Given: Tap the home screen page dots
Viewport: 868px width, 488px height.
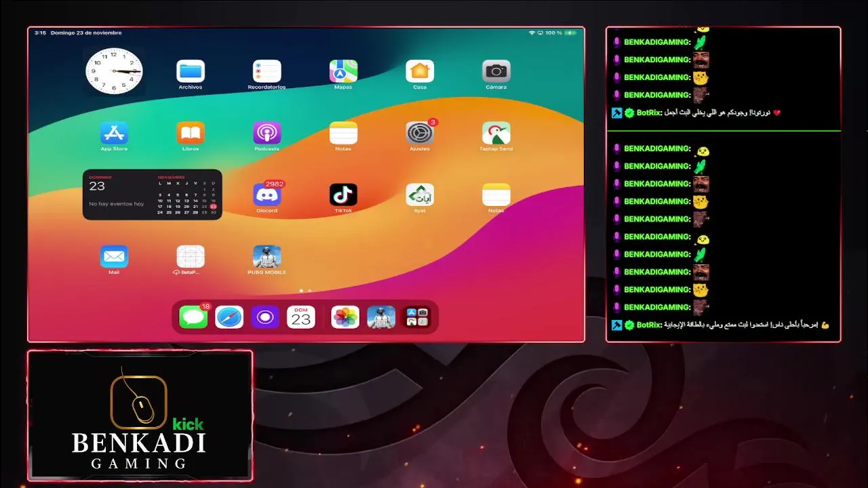Looking at the screenshot, I should coord(305,290).
